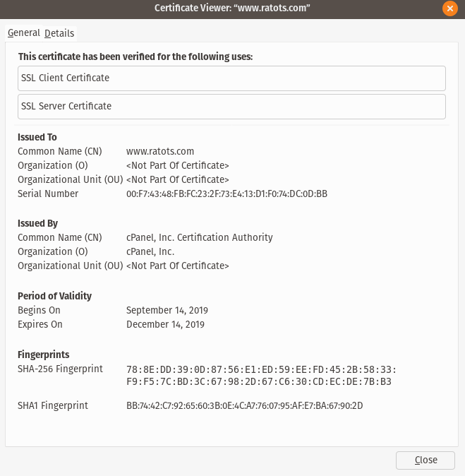Click the Fingerprints section heading

[x=43, y=355]
